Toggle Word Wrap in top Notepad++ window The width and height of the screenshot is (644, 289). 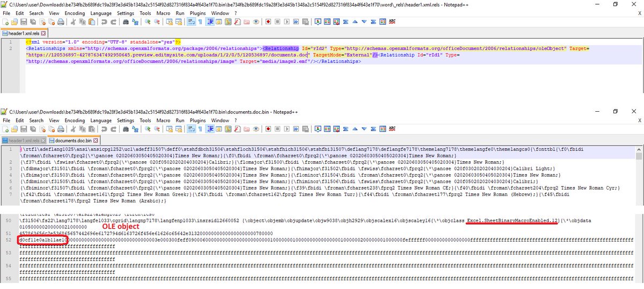click(191, 22)
